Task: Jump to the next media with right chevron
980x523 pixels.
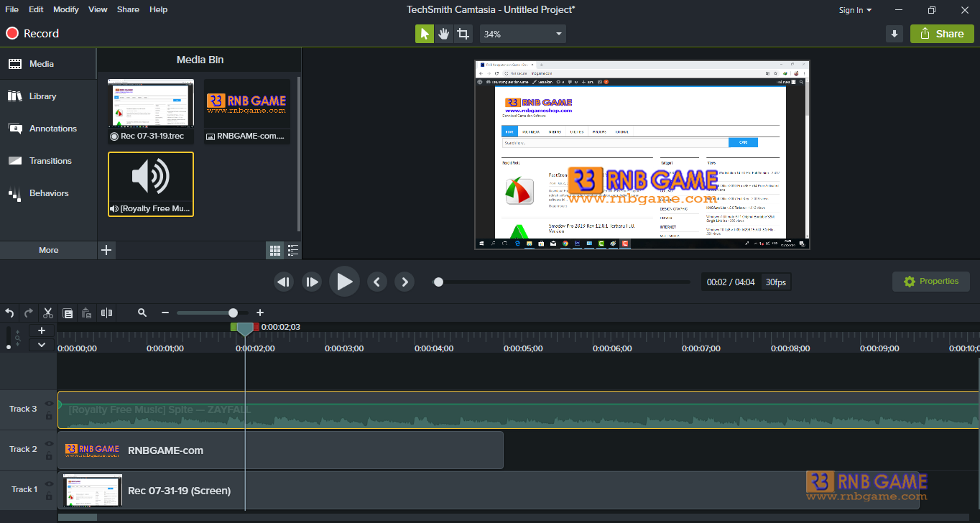Action: click(405, 282)
